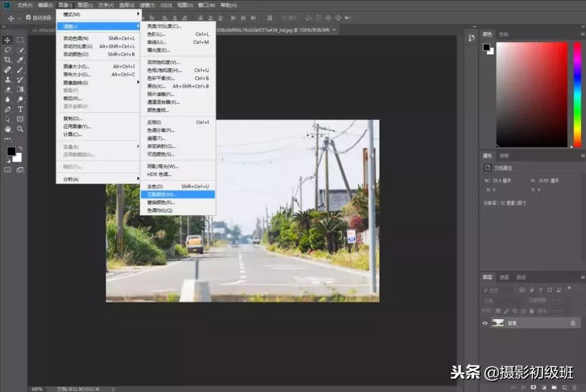Viewport: 586px width, 392px height.
Task: Select the Eyedropper tool
Action: [x=20, y=60]
